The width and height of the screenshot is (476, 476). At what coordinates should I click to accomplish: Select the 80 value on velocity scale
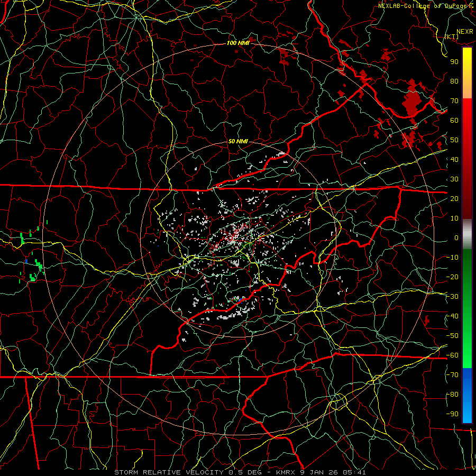pyautogui.click(x=454, y=81)
